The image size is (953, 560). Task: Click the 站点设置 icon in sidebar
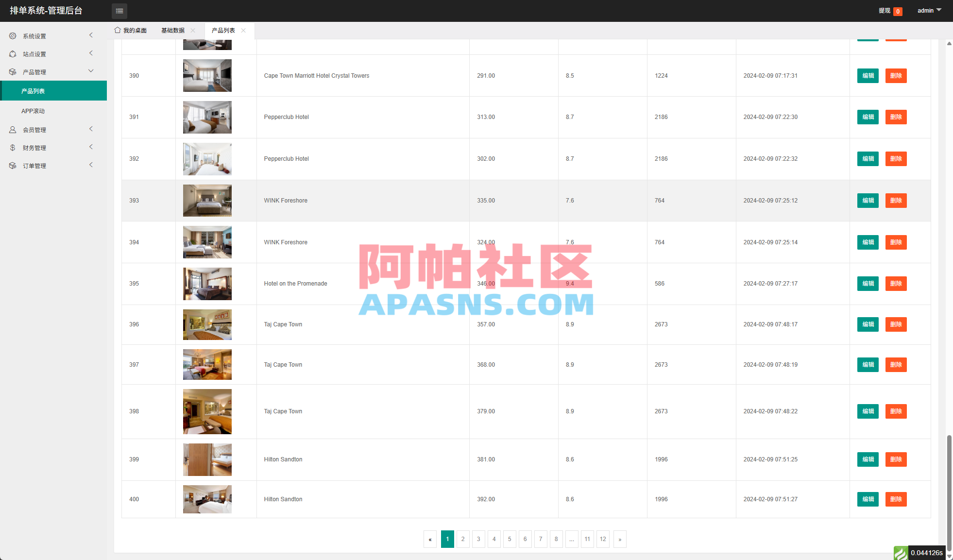click(12, 53)
